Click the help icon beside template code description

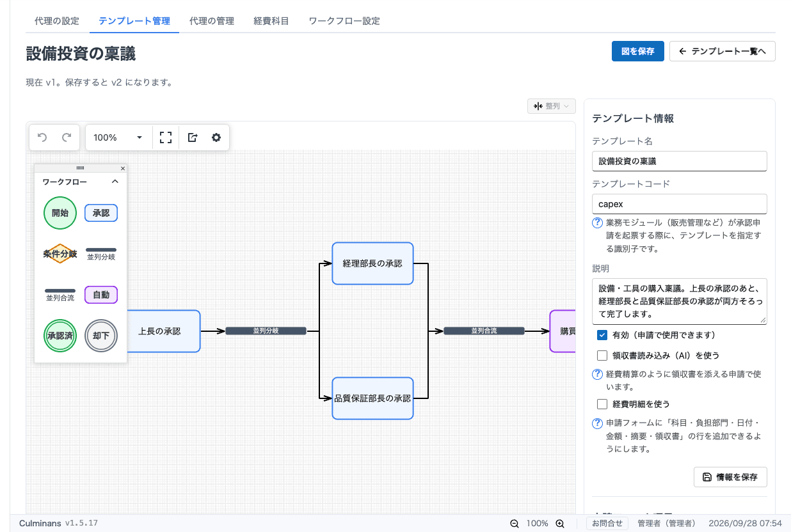tap(597, 223)
